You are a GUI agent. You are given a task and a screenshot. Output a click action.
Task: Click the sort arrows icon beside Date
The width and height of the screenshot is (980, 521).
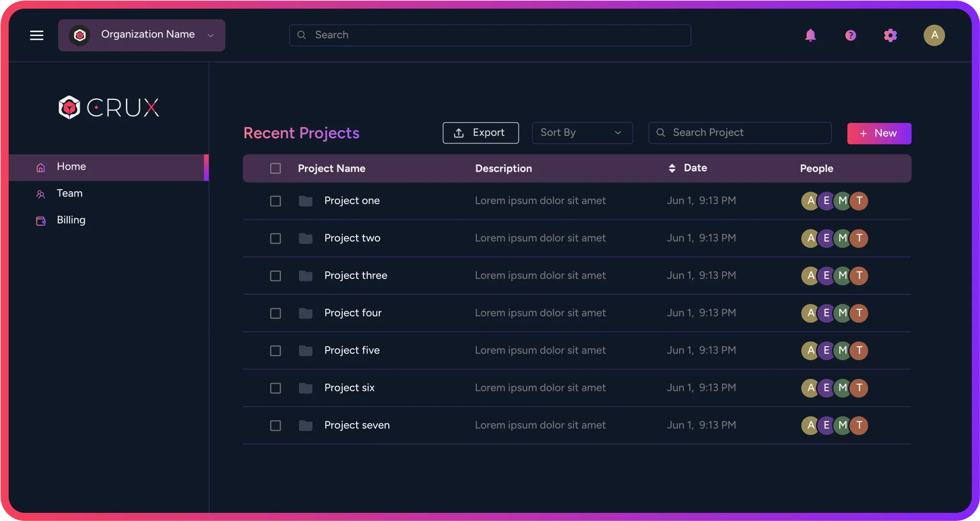pos(672,168)
